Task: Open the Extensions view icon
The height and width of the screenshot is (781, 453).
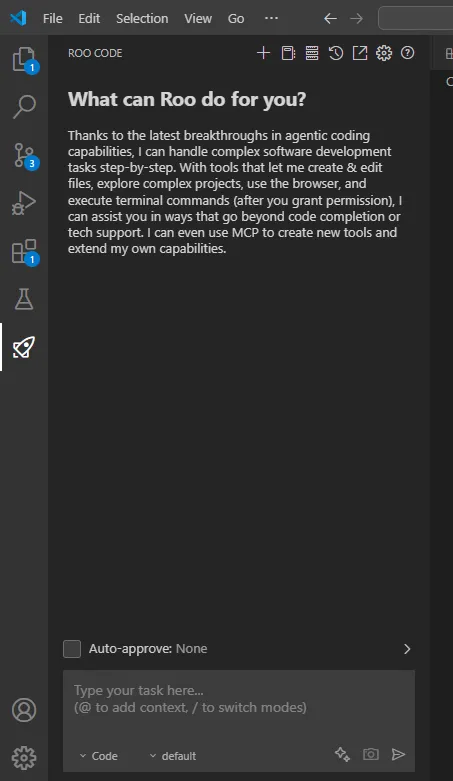Action: [24, 251]
